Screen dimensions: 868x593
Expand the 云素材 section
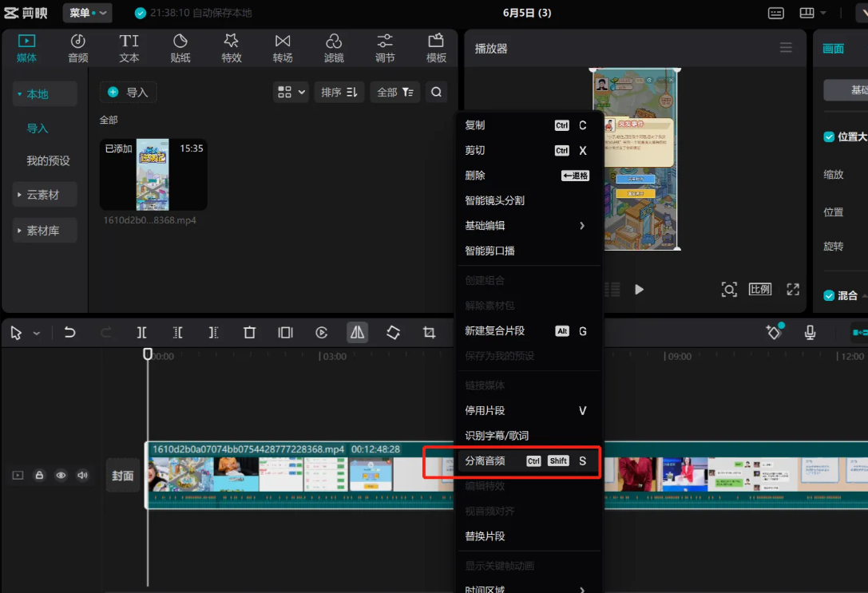pos(45,195)
